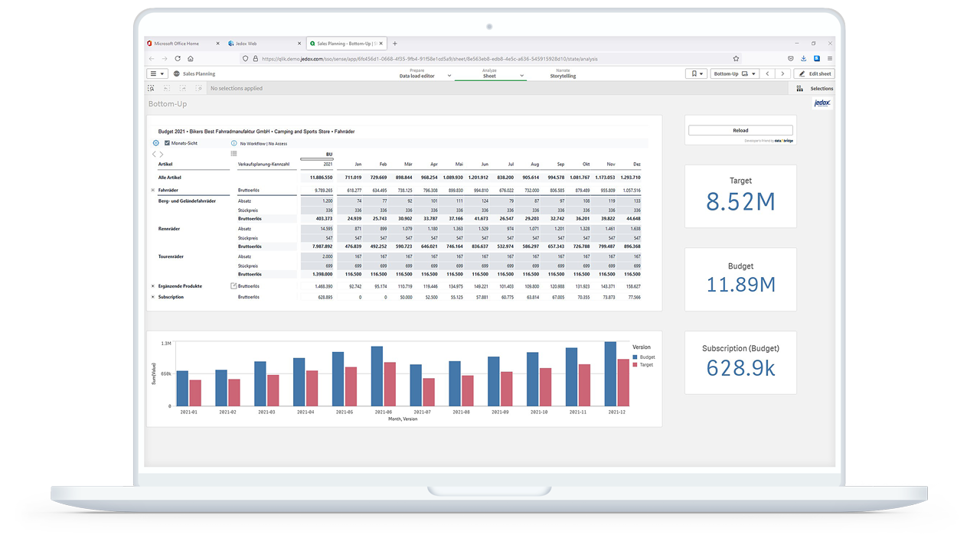Click the table list icon above Verkaufsplanung-Kennzahl
Viewport: 980px width, 551px height.
pyautogui.click(x=234, y=154)
